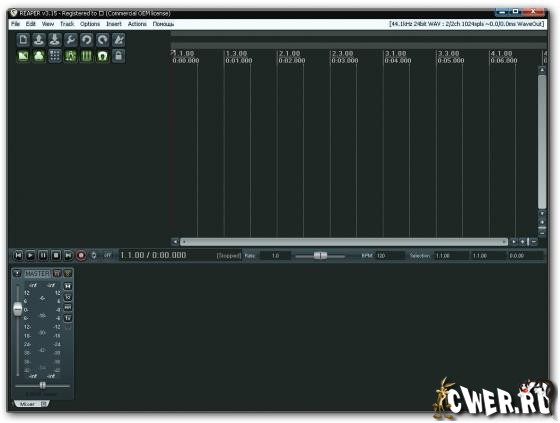Screen dimensions: 560x423
Task: Create a new project from toolbar
Action: point(23,40)
